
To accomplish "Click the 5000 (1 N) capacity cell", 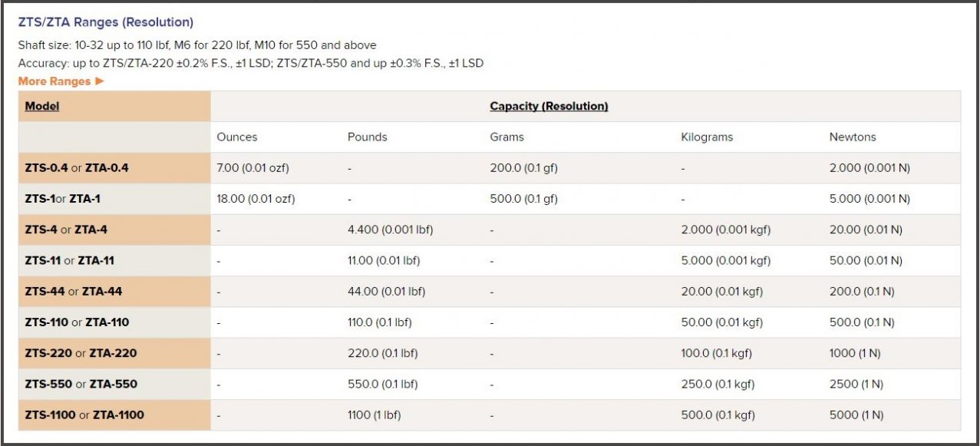I will click(856, 415).
